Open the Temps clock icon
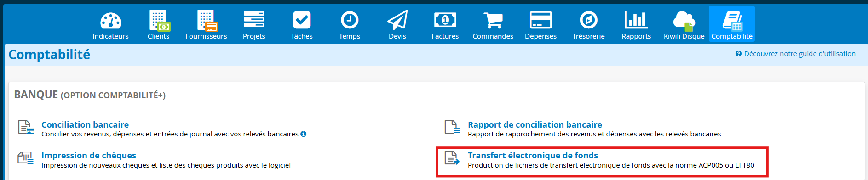Screen dimensions: 868x180 coord(350,20)
